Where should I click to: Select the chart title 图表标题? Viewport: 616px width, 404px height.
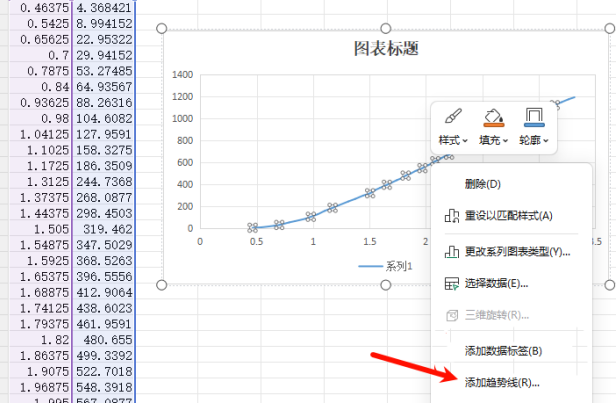click(x=385, y=48)
